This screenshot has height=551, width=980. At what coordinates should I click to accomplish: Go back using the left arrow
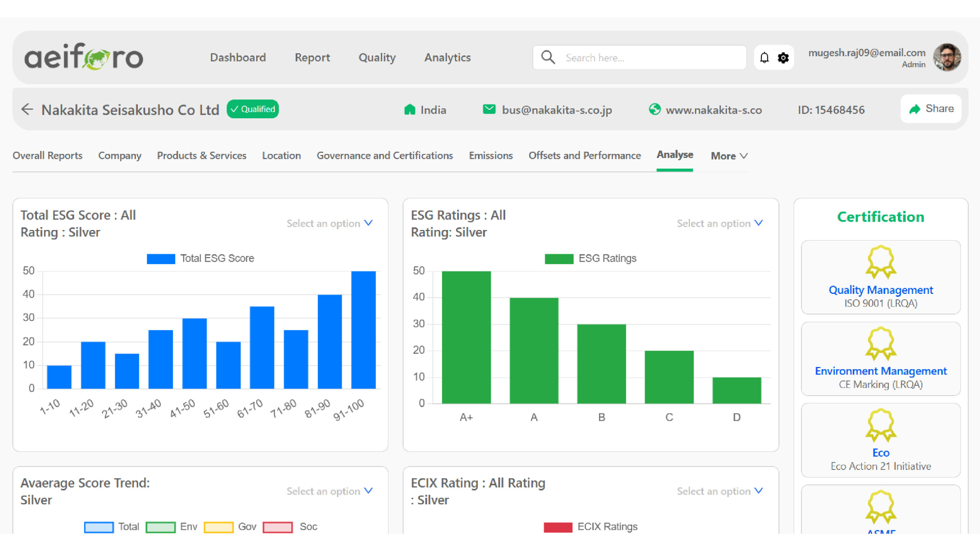(x=27, y=109)
